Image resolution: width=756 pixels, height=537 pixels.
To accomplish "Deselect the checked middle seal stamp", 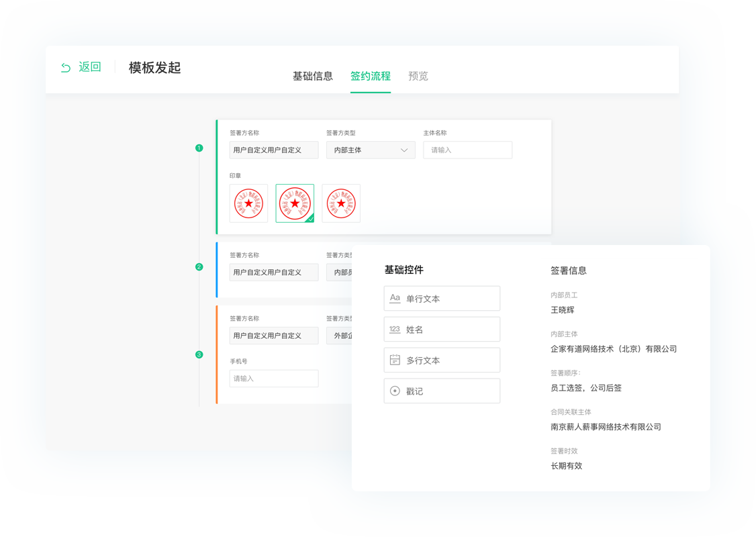I will 295,203.
